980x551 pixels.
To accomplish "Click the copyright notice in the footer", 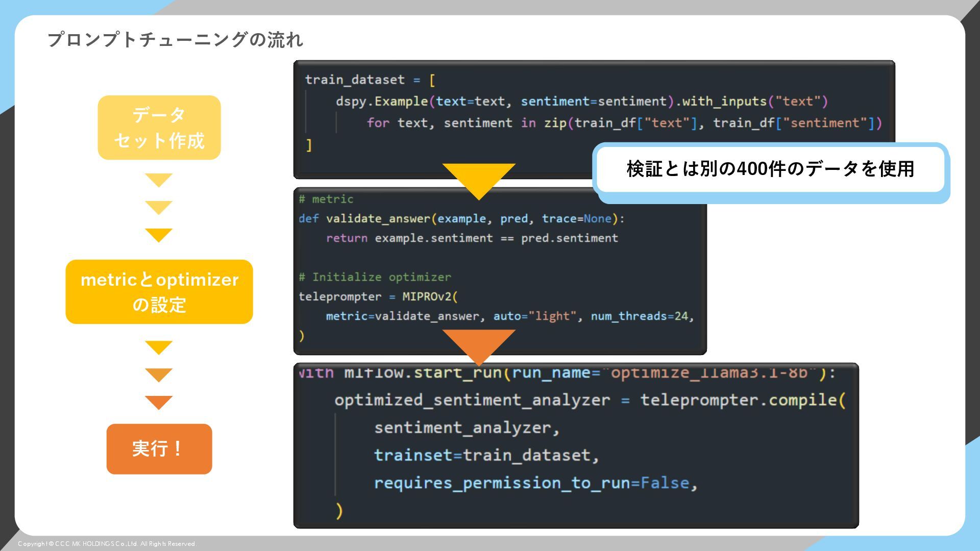I will click(x=107, y=544).
